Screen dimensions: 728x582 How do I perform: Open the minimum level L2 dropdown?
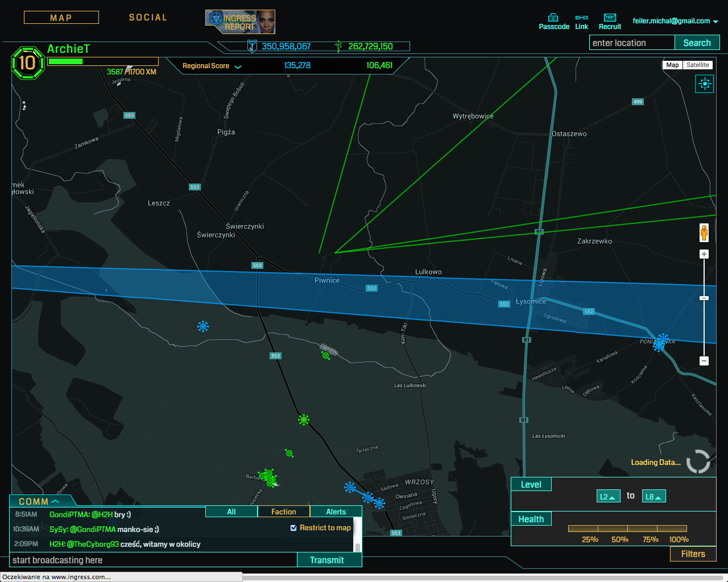(x=608, y=496)
